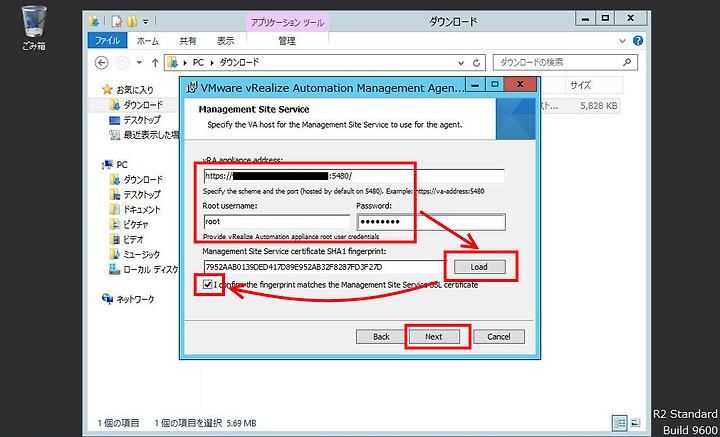Toggle the fingerprint confirmation checkbox

pos(208,285)
